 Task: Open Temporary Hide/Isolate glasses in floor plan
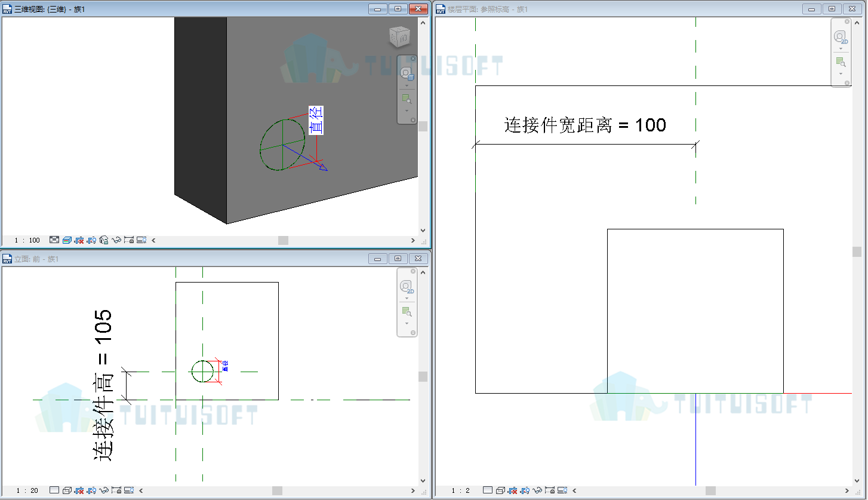click(x=537, y=490)
